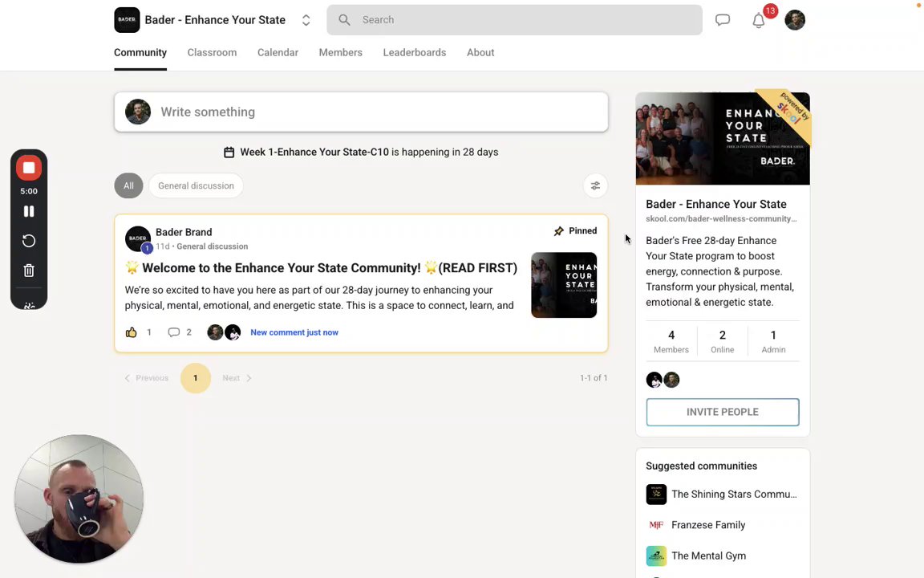Open The Mental Gym suggested community
Screen dimensions: 924x578
[709, 556]
